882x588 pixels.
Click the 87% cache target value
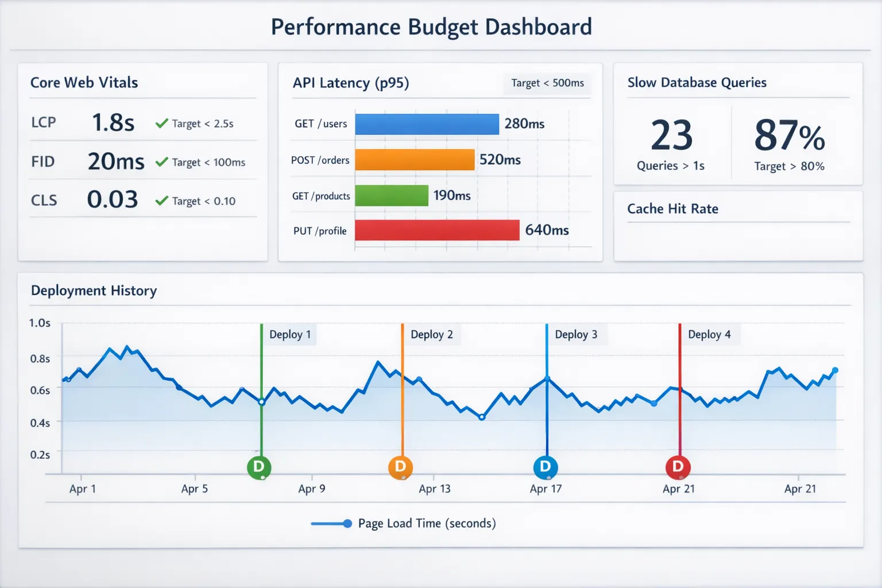pyautogui.click(x=790, y=137)
